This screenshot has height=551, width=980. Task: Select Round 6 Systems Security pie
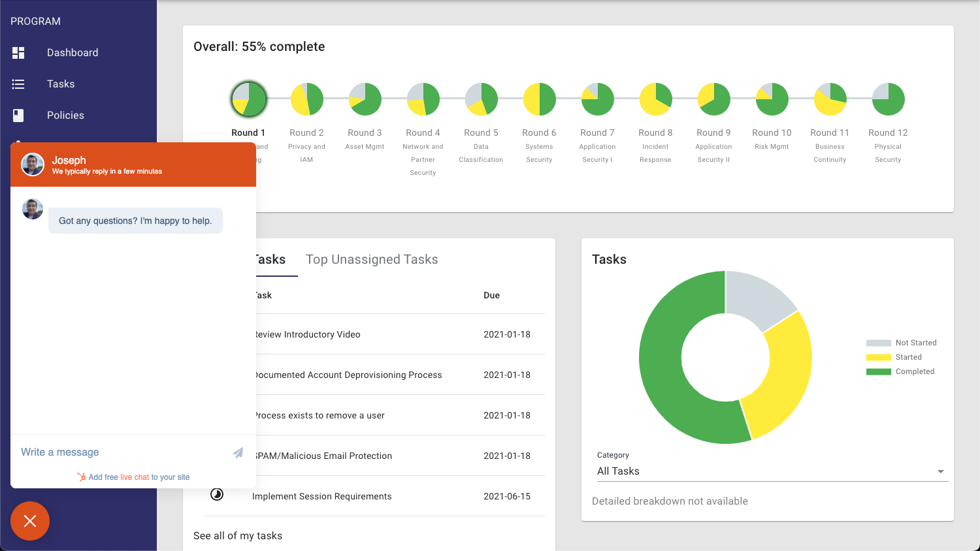click(540, 99)
